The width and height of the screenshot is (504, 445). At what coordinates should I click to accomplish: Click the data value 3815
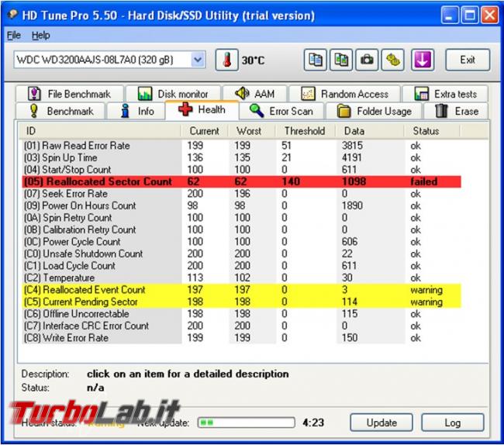352,146
